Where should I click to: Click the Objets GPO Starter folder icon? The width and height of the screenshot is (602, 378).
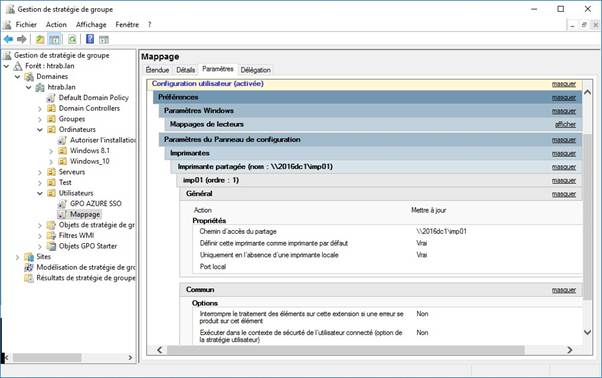[x=51, y=246]
